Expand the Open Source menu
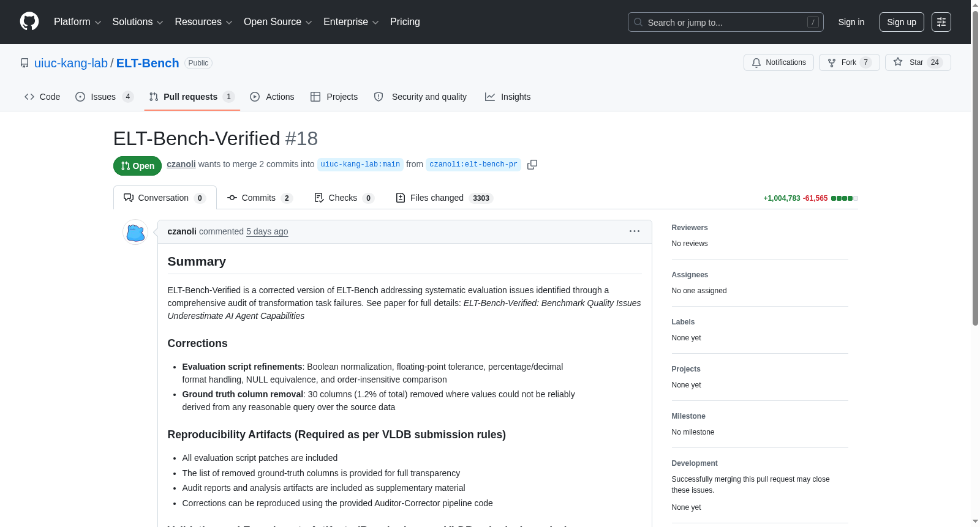Image resolution: width=980 pixels, height=527 pixels. (278, 22)
